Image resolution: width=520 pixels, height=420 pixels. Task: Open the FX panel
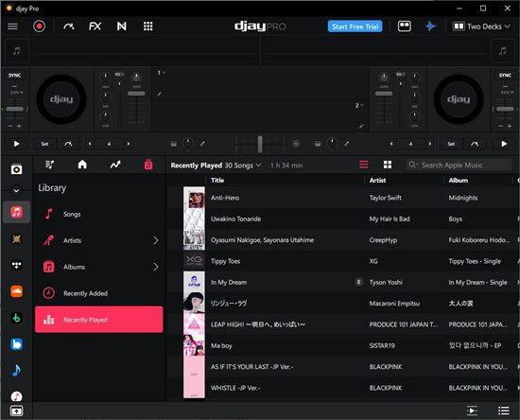point(95,26)
